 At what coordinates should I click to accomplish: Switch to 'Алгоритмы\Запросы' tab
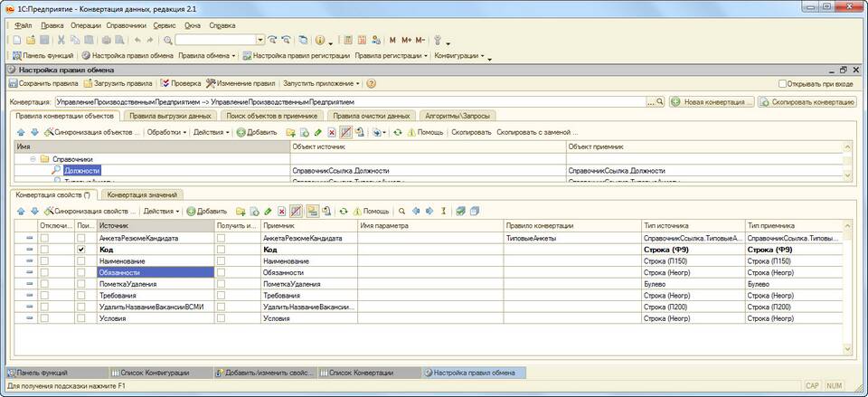pyautogui.click(x=458, y=117)
